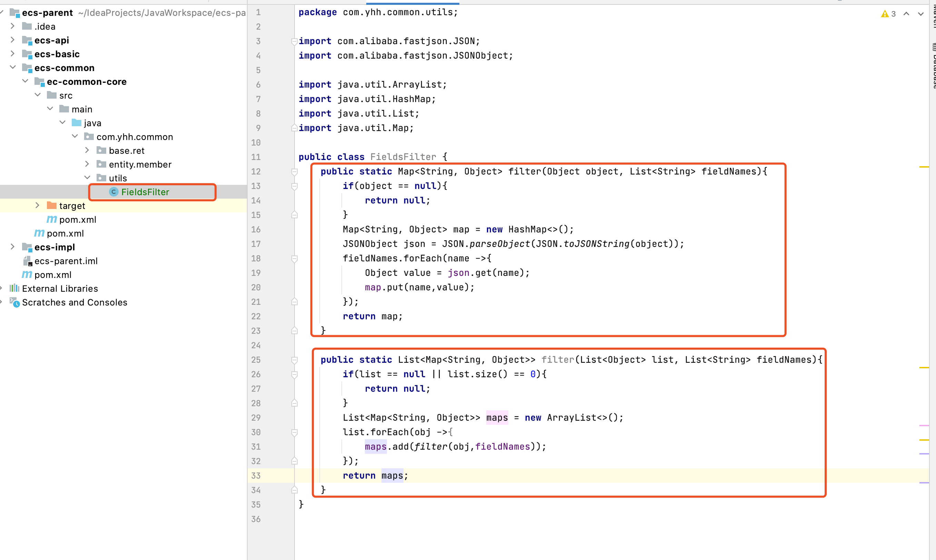Open External Libraries node

60,289
